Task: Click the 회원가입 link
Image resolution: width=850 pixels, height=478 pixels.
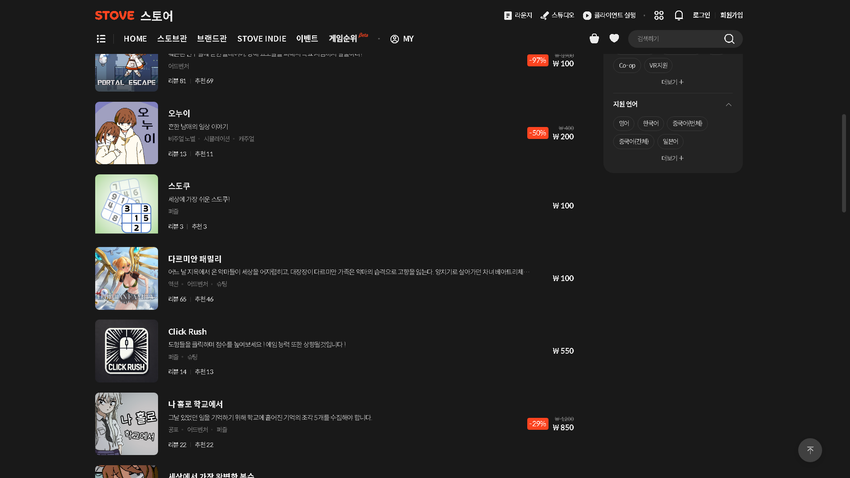Action: (731, 16)
